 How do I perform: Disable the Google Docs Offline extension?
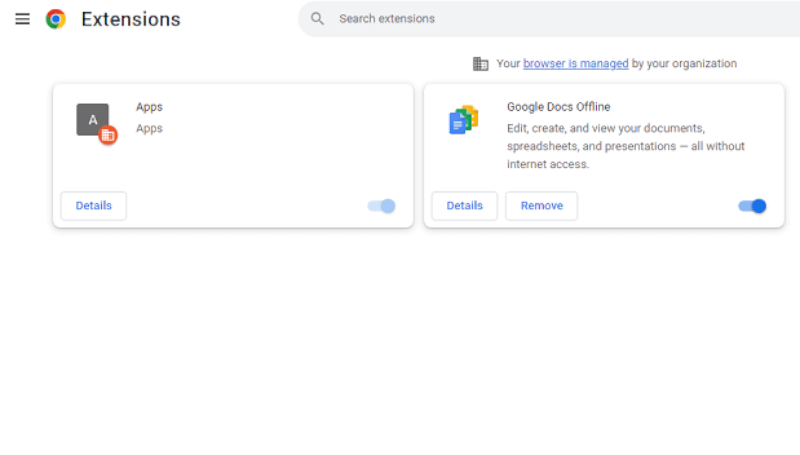tap(752, 206)
